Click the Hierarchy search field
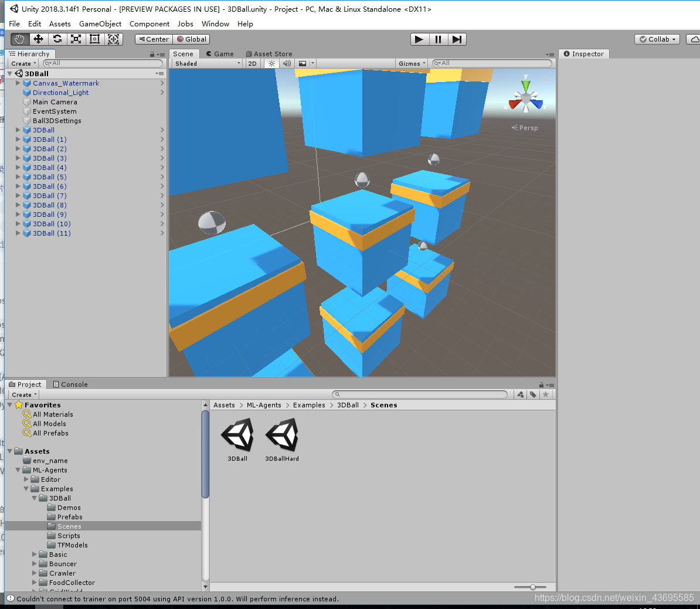Image resolution: width=700 pixels, height=609 pixels. (x=104, y=63)
